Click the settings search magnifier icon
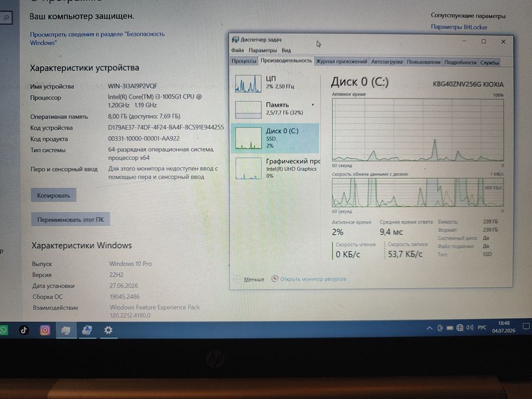This screenshot has width=532, height=399. coord(6,18)
